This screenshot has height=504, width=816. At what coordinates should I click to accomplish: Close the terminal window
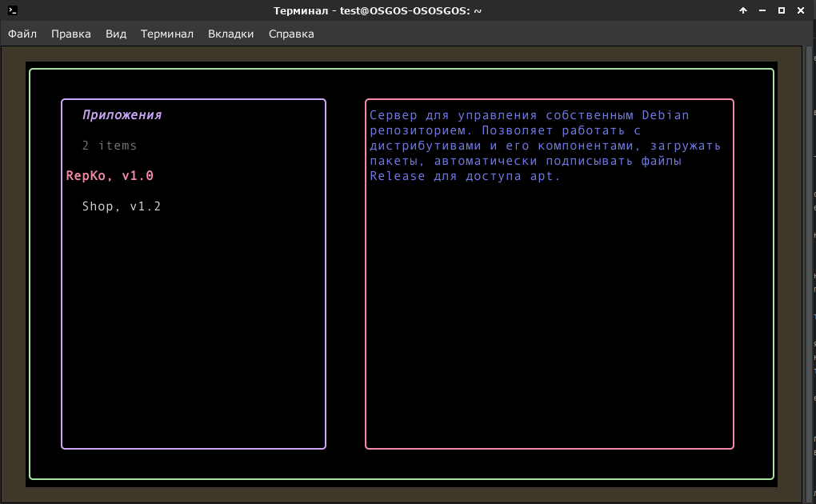pyautogui.click(x=801, y=10)
